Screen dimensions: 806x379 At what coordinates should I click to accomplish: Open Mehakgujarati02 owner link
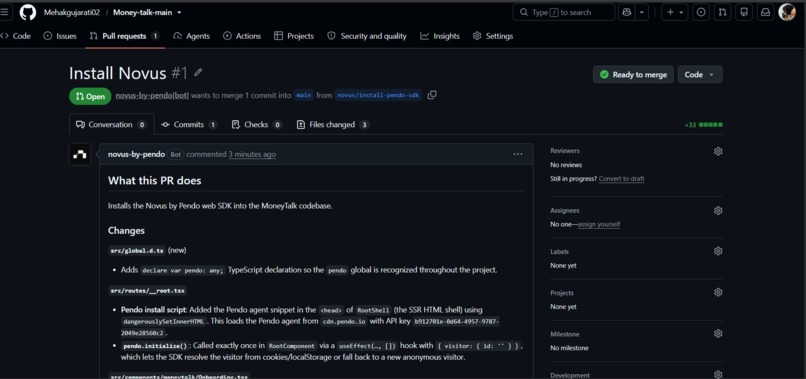click(x=71, y=12)
